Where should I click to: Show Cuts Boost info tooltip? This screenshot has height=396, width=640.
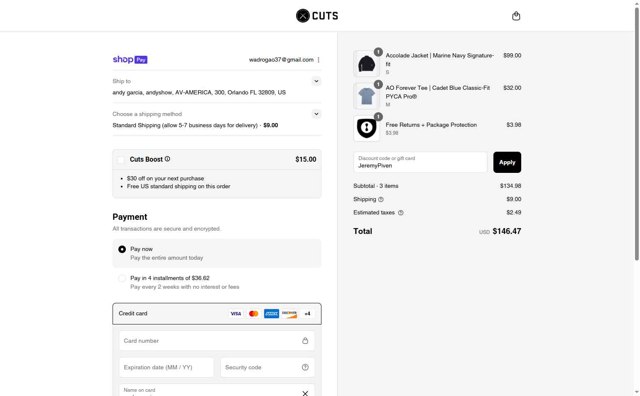tap(167, 159)
